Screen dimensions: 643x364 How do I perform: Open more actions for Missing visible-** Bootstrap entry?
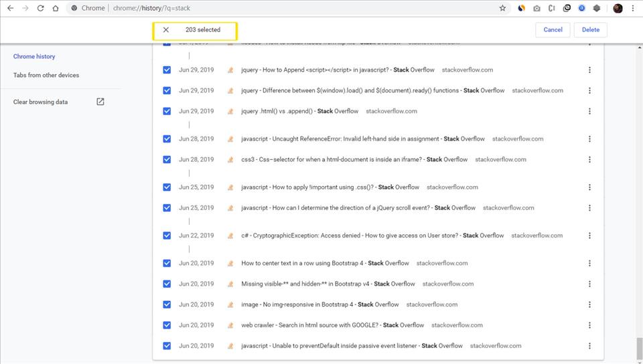click(589, 284)
